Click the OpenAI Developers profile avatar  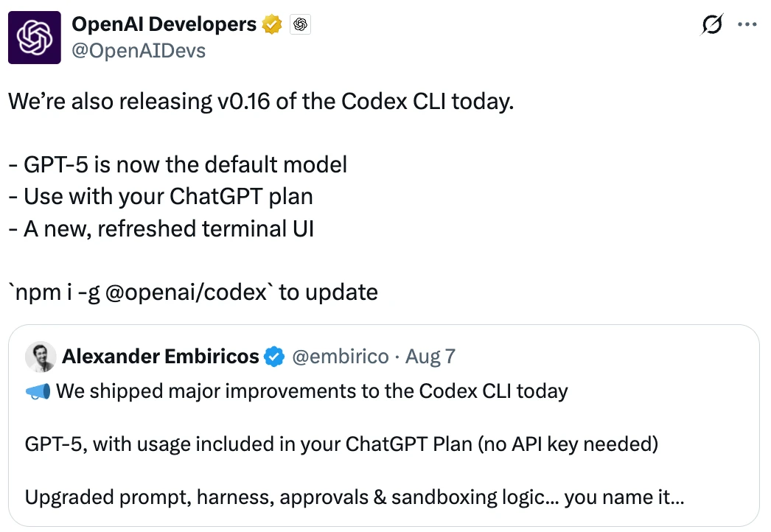(x=35, y=38)
